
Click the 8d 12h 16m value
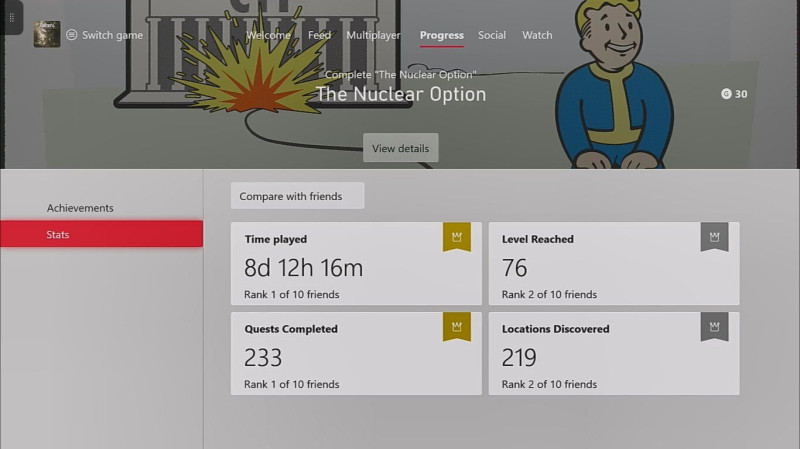point(304,268)
